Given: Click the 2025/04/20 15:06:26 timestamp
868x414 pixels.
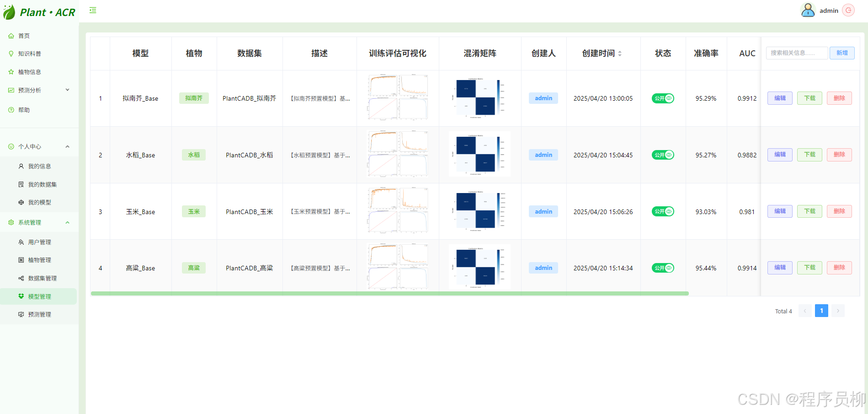Looking at the screenshot, I should click(603, 212).
